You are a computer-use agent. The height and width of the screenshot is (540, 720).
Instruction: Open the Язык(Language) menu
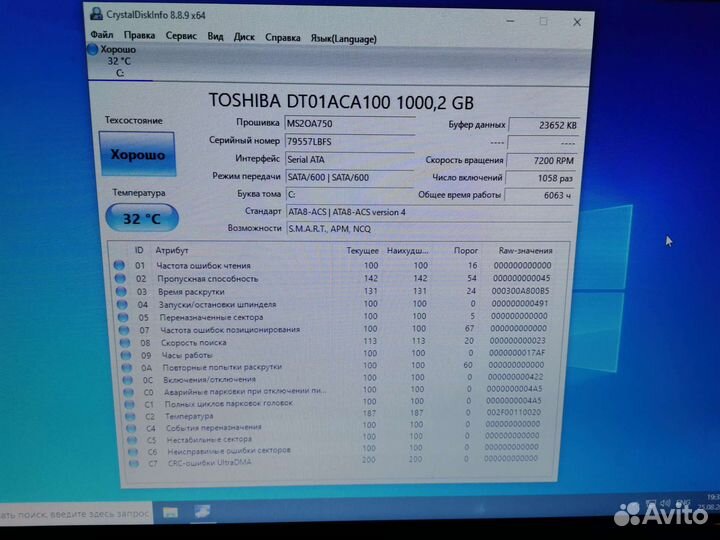(x=343, y=39)
